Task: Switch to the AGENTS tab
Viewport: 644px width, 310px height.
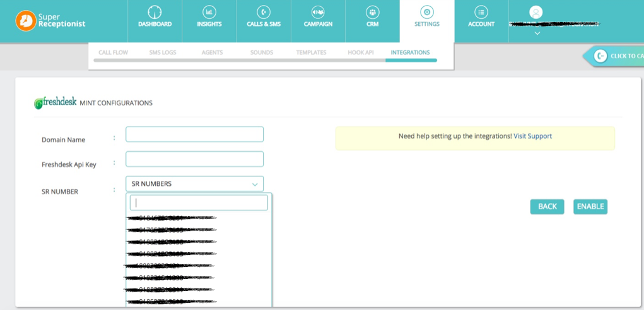Action: coord(213,52)
